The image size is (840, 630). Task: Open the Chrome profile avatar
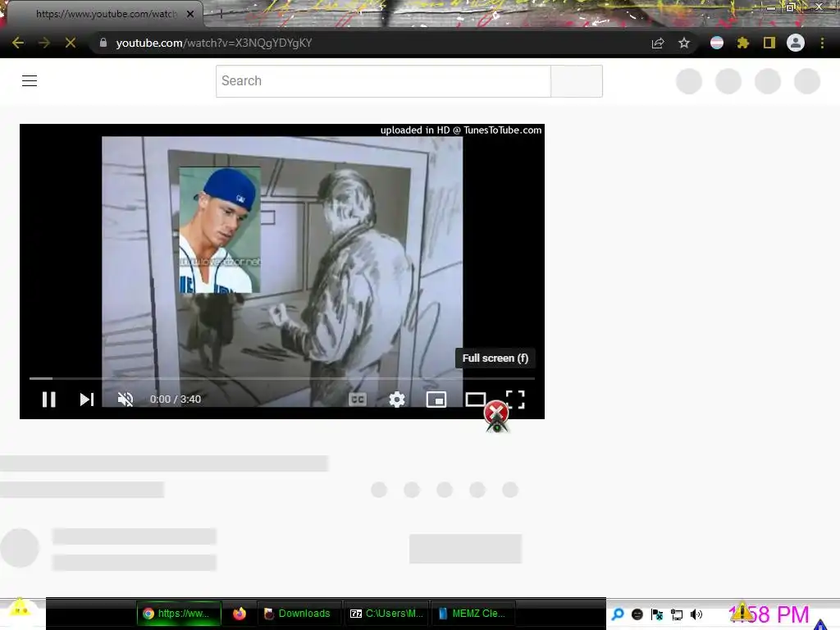point(796,43)
